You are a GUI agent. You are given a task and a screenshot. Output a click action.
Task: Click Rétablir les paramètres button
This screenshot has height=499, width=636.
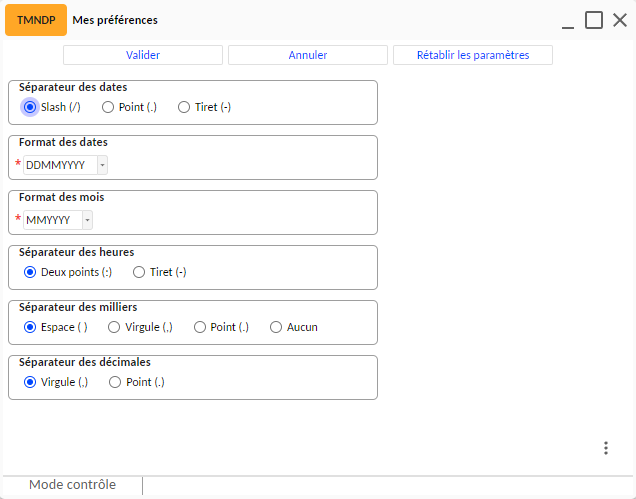(x=473, y=55)
